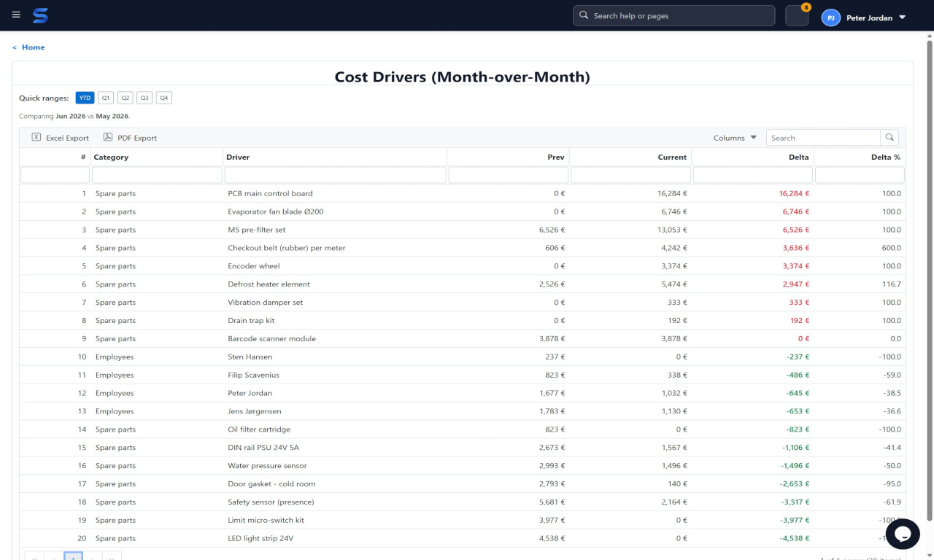Select the Q1 quick range

coord(106,98)
